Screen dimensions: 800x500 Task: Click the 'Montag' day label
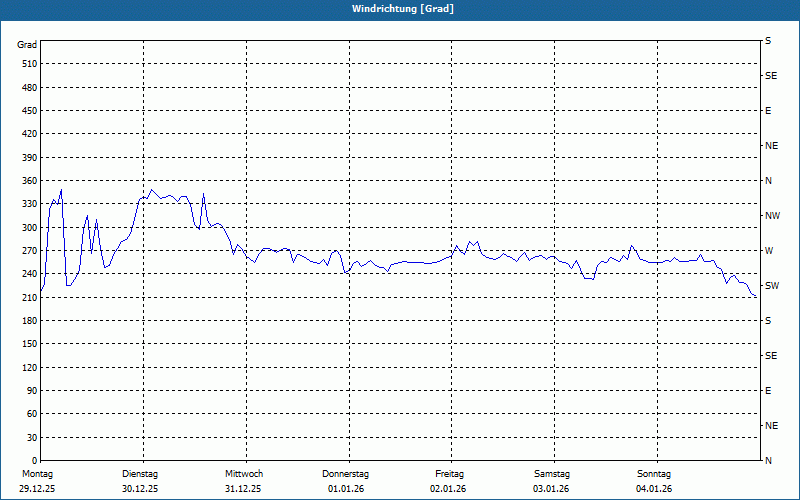click(37, 474)
